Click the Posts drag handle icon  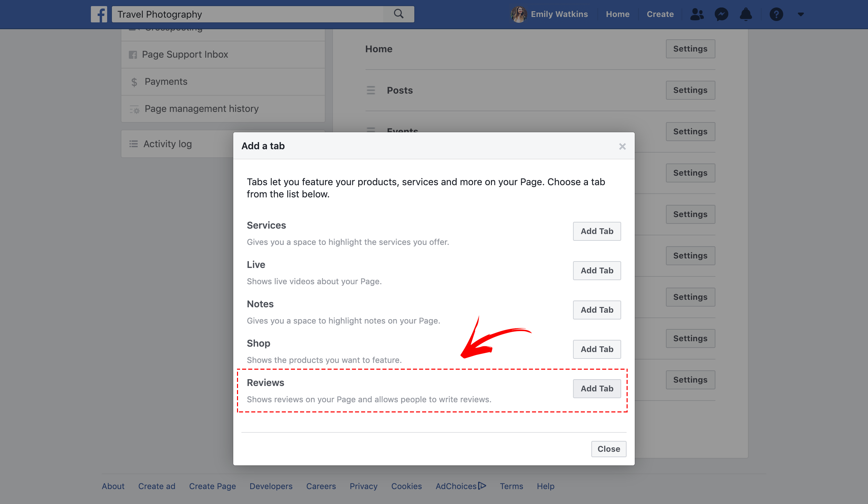click(x=371, y=90)
